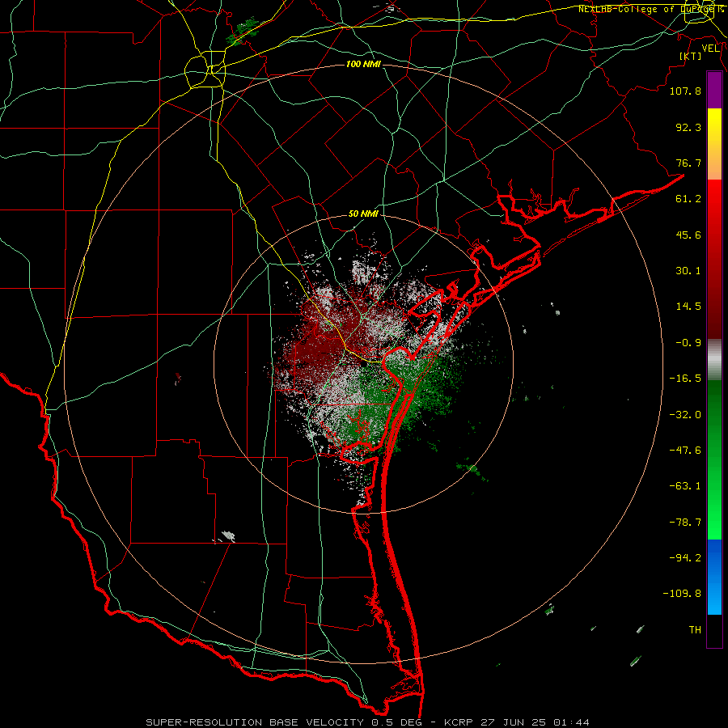The width and height of the screenshot is (728, 728).
Task: Click the -94.2 legend value
Action: tap(685, 558)
